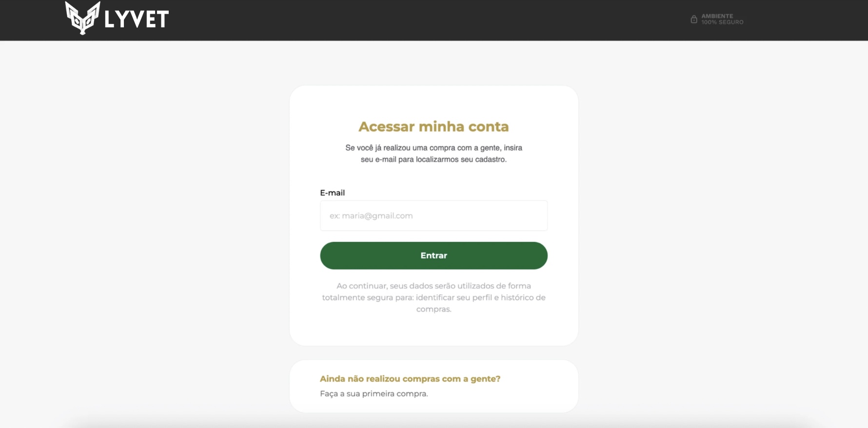Click empty middle of dark header bar
This screenshot has height=428, width=868.
point(429,20)
